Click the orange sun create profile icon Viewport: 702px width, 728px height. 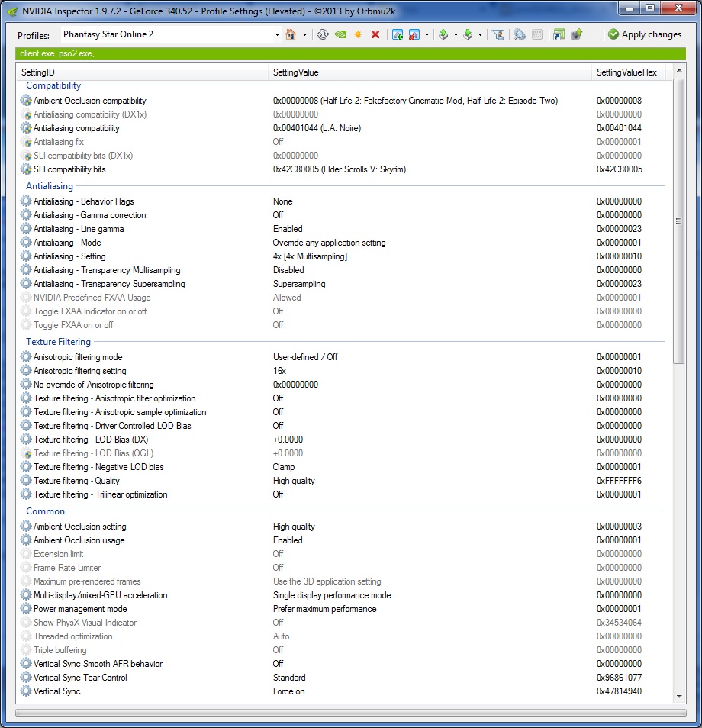tap(358, 34)
